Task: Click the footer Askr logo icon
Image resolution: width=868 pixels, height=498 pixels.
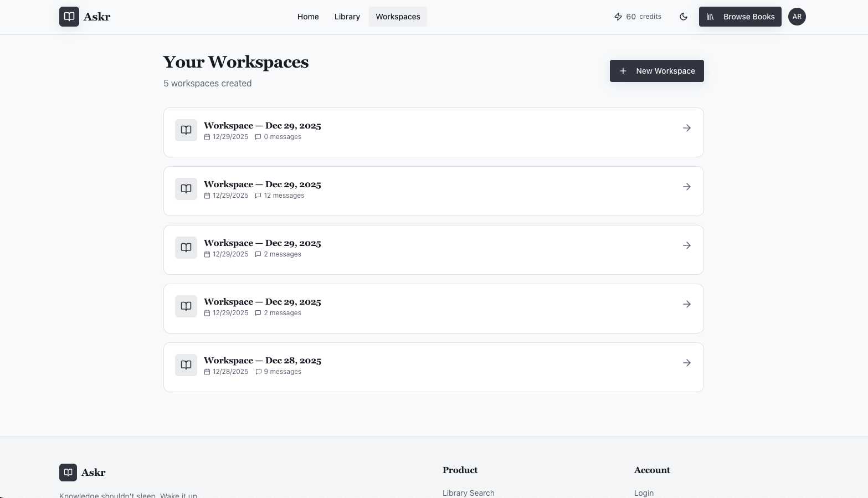Action: click(x=68, y=473)
